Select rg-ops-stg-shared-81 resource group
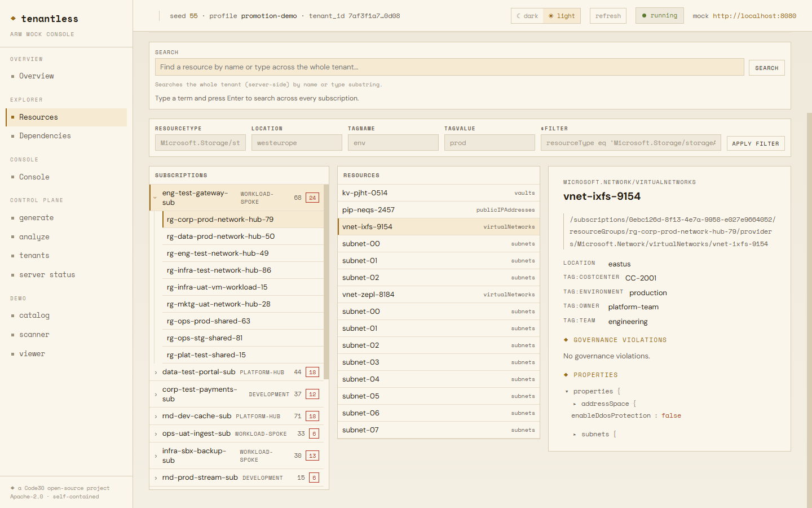Image resolution: width=812 pixels, height=508 pixels. pyautogui.click(x=243, y=338)
